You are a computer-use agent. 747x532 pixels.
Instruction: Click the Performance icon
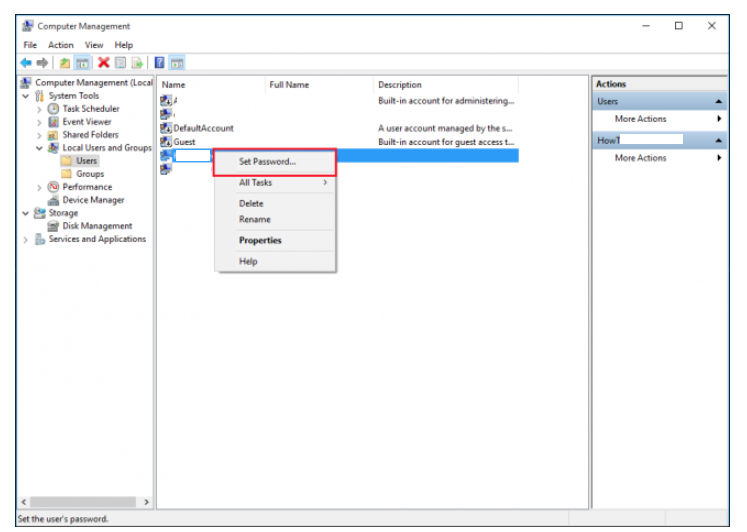53,187
